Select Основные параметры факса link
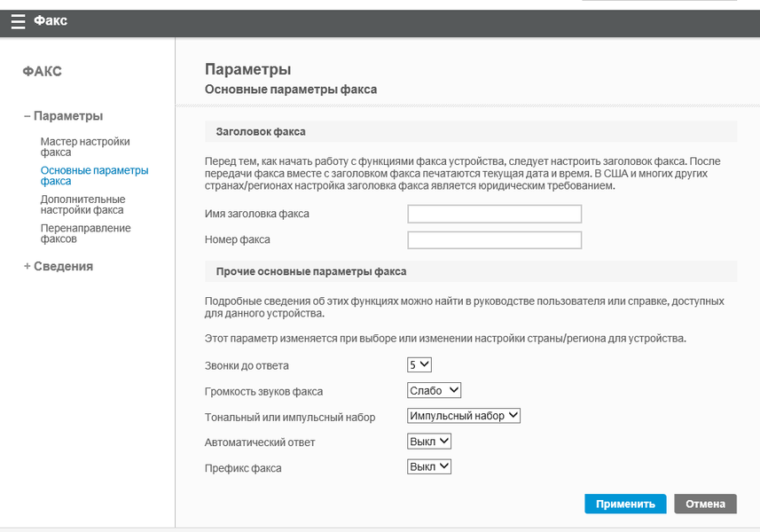The height and width of the screenshot is (532, 760). (94, 175)
